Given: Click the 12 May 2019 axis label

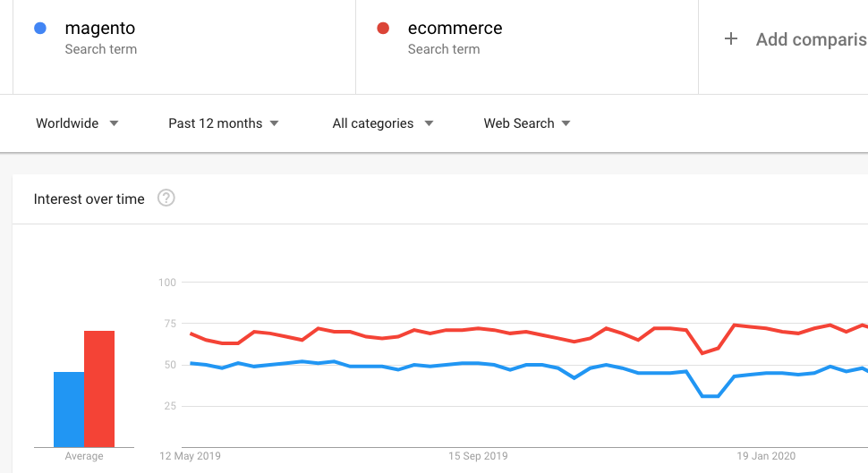Looking at the screenshot, I should [x=190, y=456].
